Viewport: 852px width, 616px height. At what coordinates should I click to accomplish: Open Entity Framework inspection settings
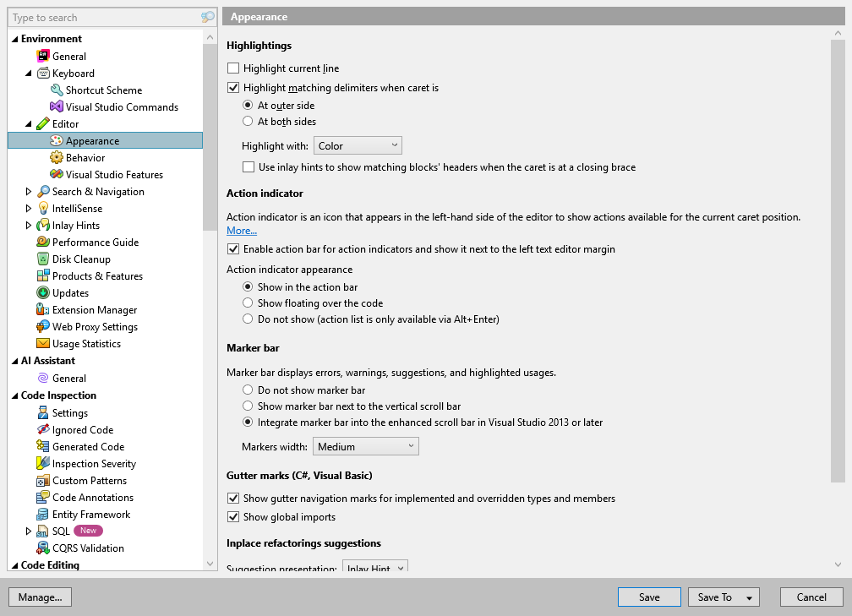point(91,514)
